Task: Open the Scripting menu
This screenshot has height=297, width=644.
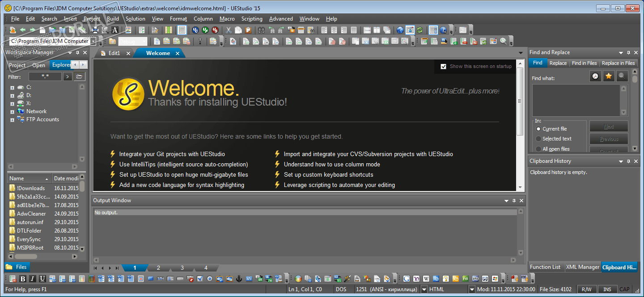Action: (x=252, y=19)
